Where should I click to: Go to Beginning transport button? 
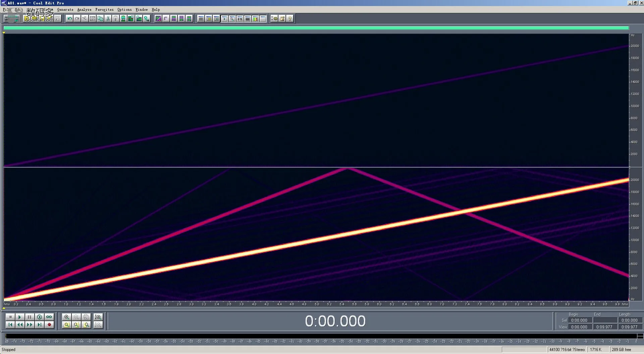coord(10,325)
